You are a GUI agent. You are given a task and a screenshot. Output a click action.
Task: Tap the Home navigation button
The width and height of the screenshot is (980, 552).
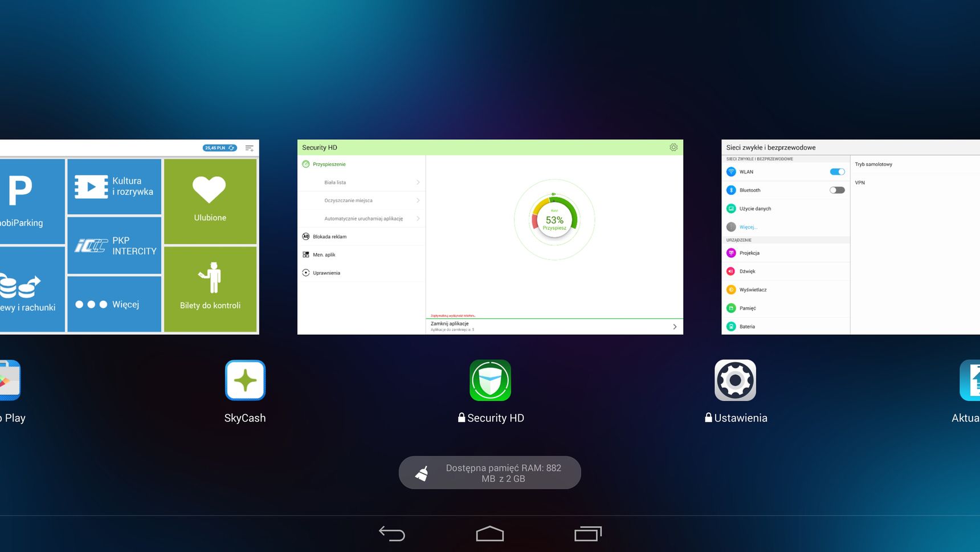490,534
